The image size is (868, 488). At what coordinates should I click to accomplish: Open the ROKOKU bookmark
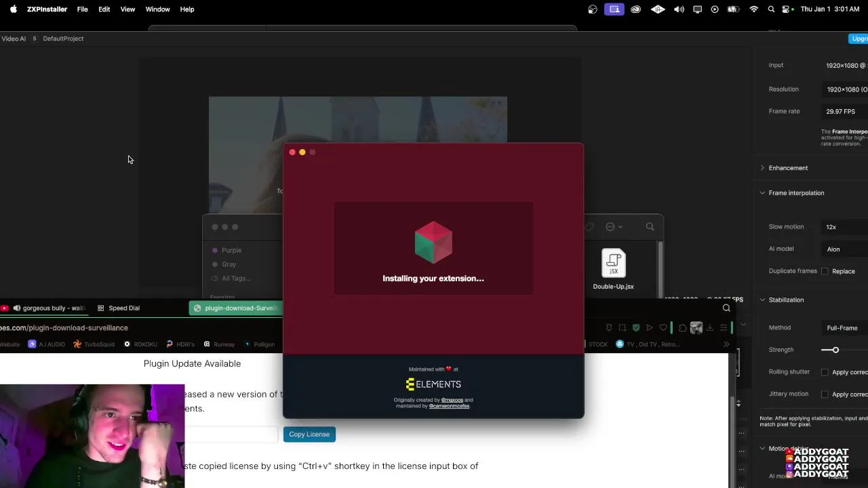140,344
